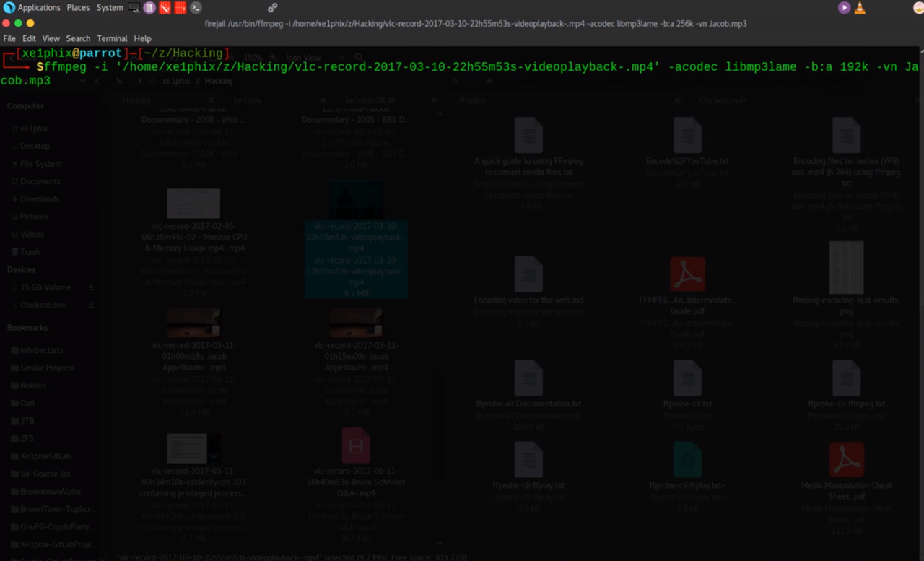Viewport: 924px width, 561px height.
Task: Eject the ChickenLover volume
Action: tap(92, 305)
